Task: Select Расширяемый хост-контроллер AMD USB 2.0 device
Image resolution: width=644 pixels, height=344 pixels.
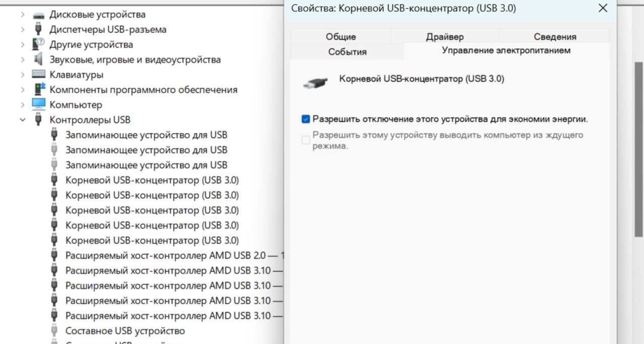Action: 172,255
